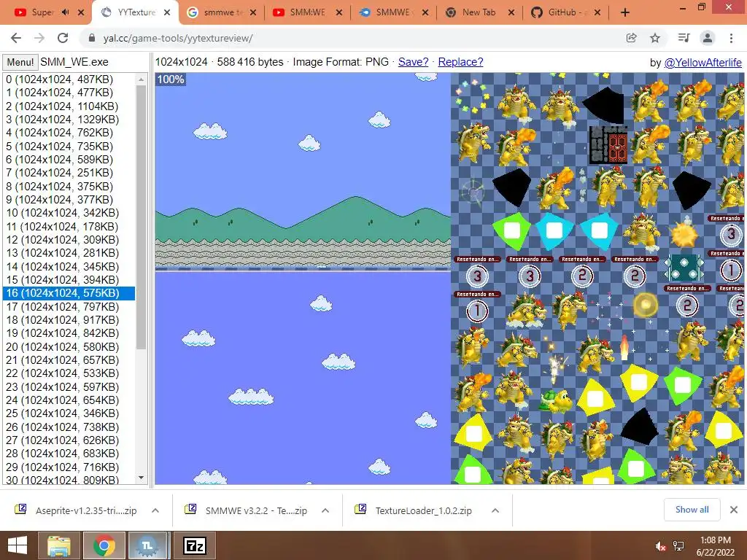Expand SMMWE v3.2.2 download options chevron
Viewport: 747px width, 560px height.
[x=325, y=510]
